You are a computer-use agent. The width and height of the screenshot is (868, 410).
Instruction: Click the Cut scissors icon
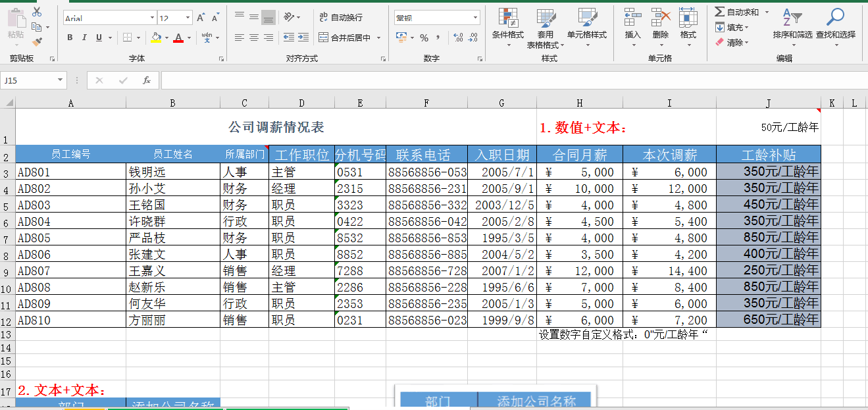36,13
